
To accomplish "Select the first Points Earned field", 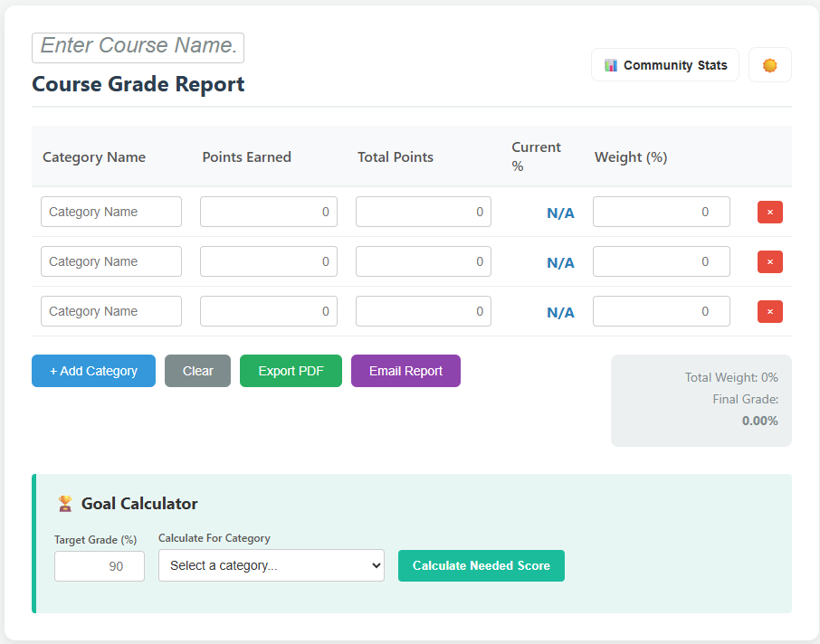I will (x=269, y=212).
